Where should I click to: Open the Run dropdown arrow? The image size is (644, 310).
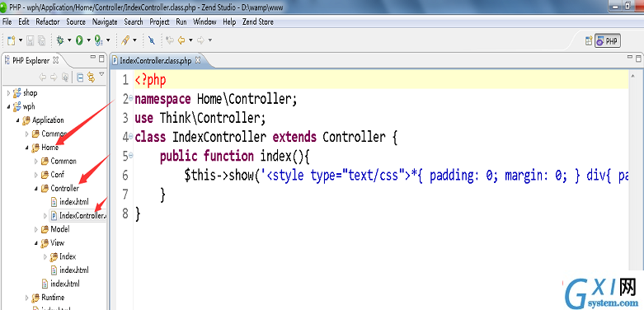(x=88, y=40)
